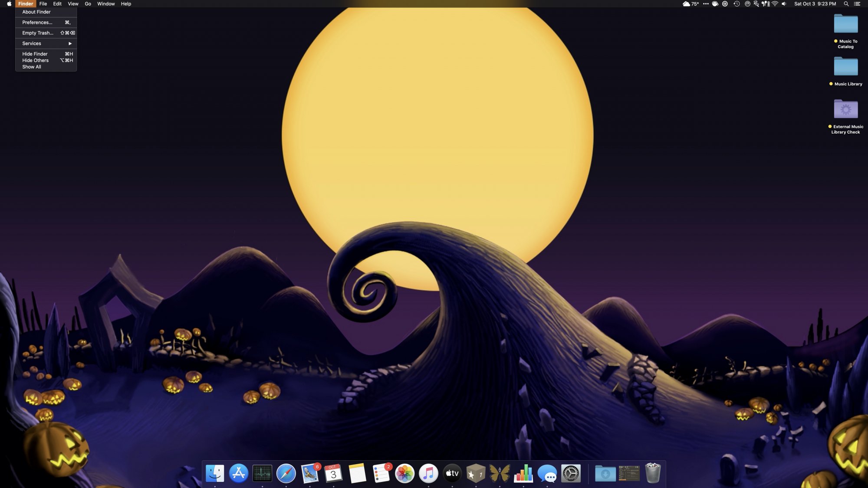Screen dimensions: 868x488
Task: Click the three-dots menu bar icon
Action: 706,4
